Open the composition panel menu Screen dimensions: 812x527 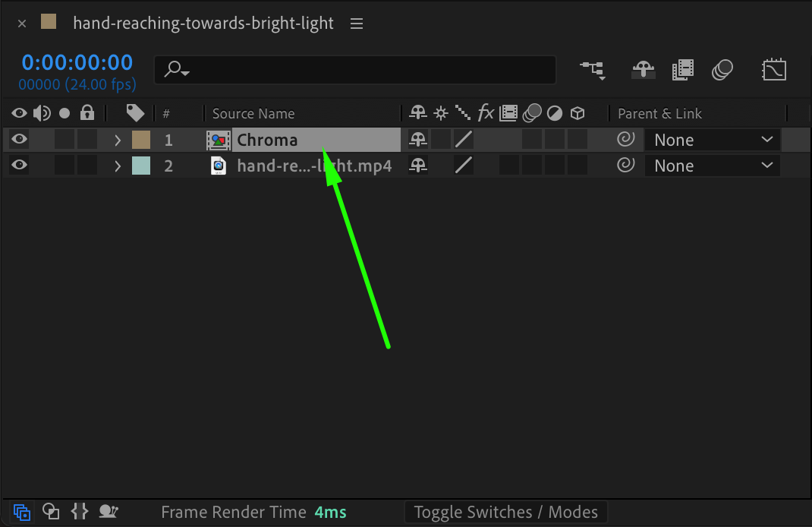pyautogui.click(x=357, y=24)
